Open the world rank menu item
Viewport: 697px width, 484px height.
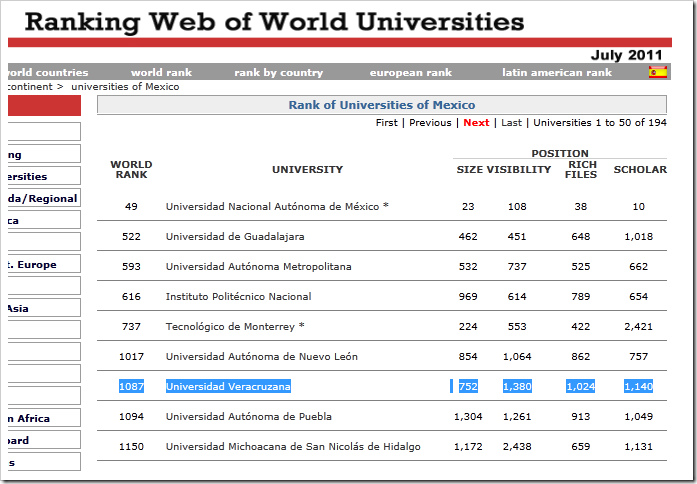point(161,73)
